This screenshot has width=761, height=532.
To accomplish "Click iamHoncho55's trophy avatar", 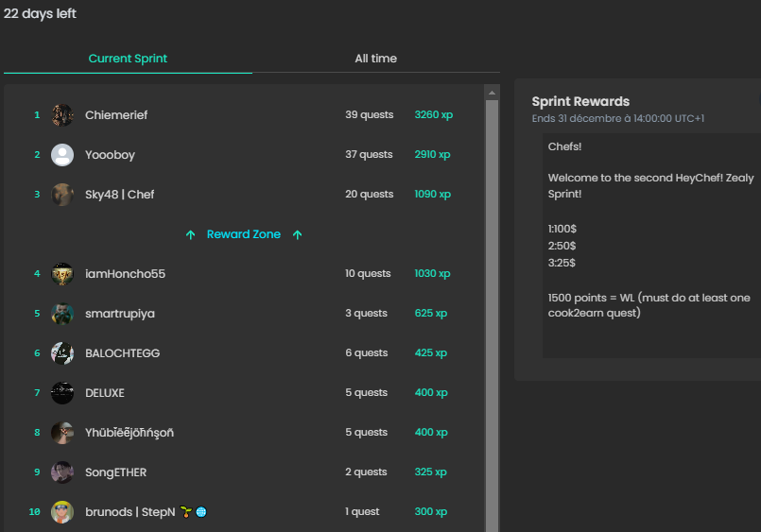I will click(62, 274).
